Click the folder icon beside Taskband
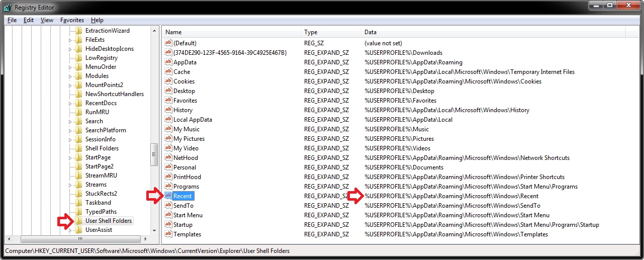 [x=78, y=203]
